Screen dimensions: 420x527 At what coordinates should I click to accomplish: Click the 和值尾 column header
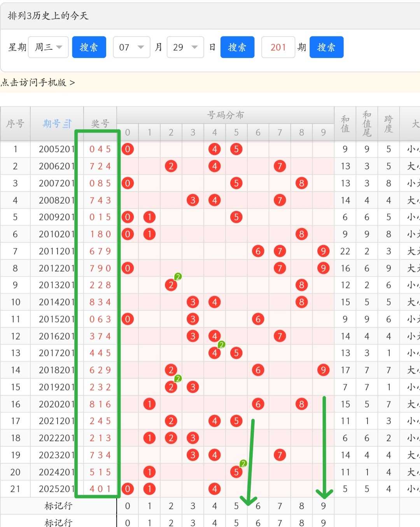point(367,124)
